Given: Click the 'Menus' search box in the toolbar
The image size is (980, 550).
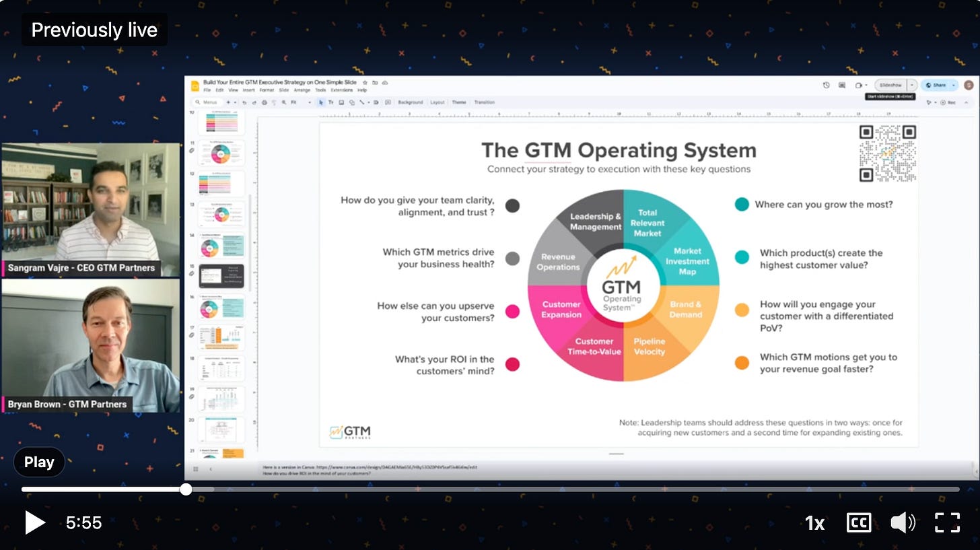Looking at the screenshot, I should point(206,102).
